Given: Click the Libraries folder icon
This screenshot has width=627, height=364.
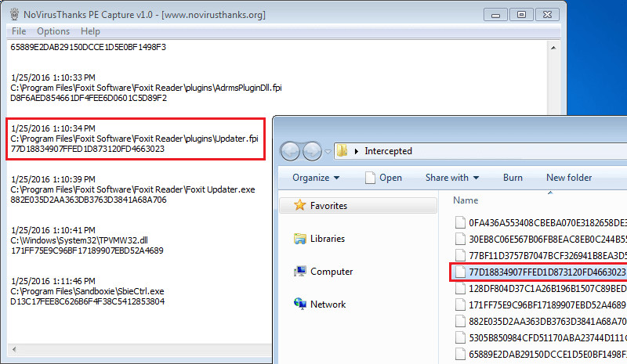Looking at the screenshot, I should pyautogui.click(x=300, y=239).
